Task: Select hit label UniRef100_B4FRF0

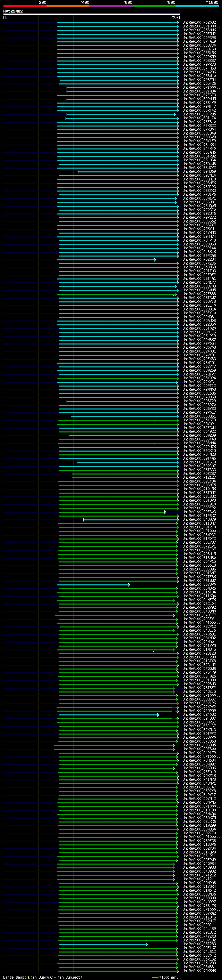Action: click(199, 148)
